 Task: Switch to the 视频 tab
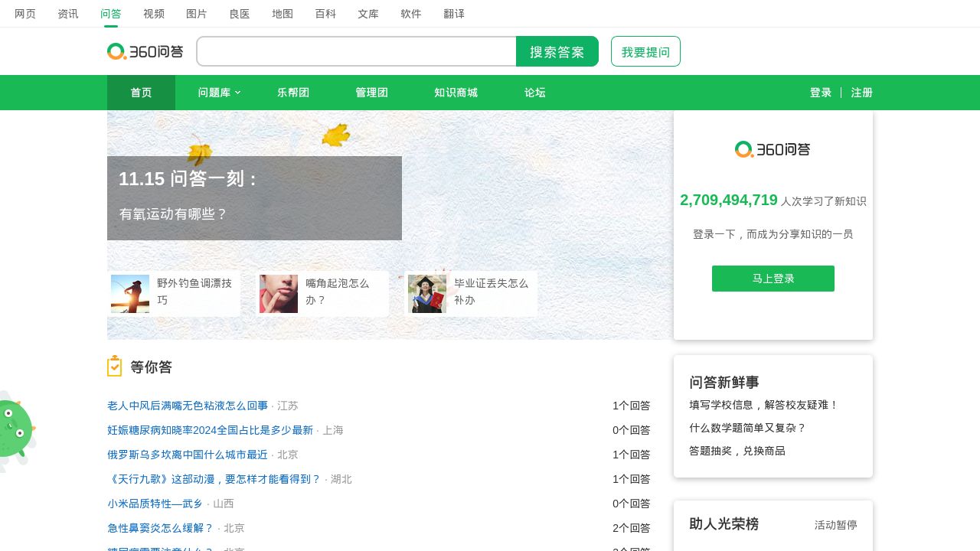pyautogui.click(x=154, y=14)
